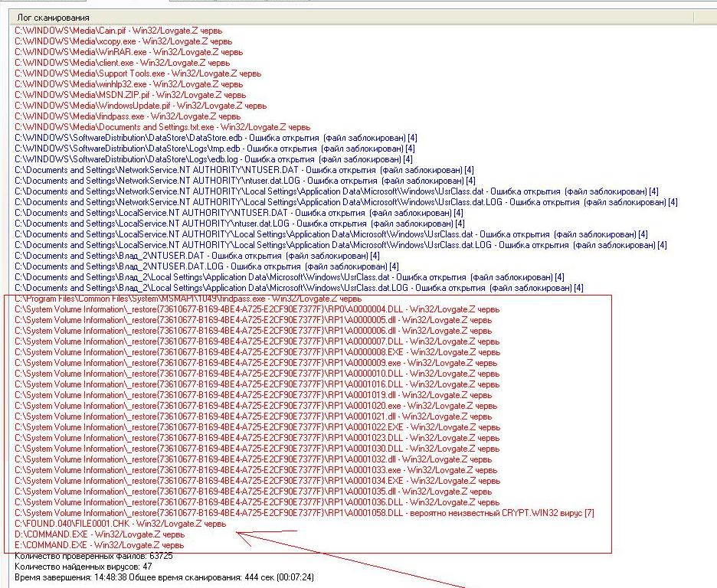
Task: Select LocalService NTUSER.DAT error row
Action: point(239,214)
